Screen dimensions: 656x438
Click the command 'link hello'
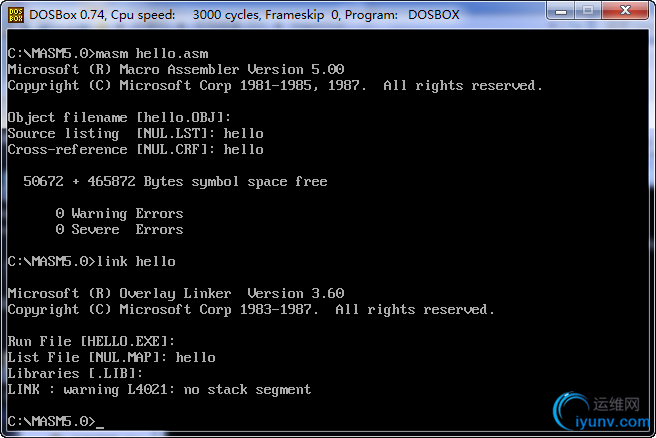(136, 261)
